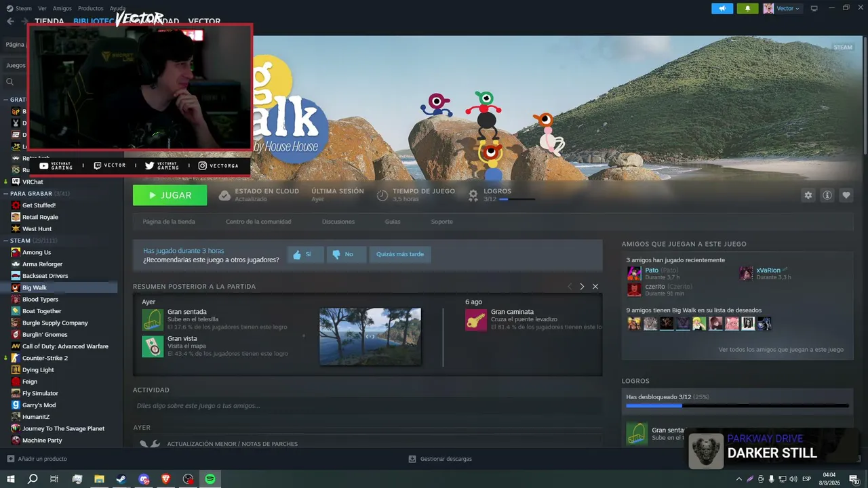Add Big Walk to favorites heart

click(x=846, y=195)
